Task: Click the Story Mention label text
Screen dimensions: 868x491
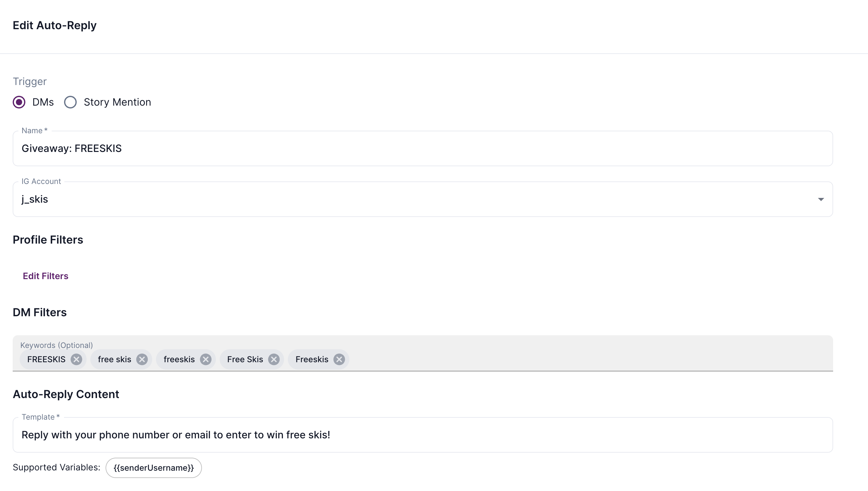Action: click(x=117, y=102)
